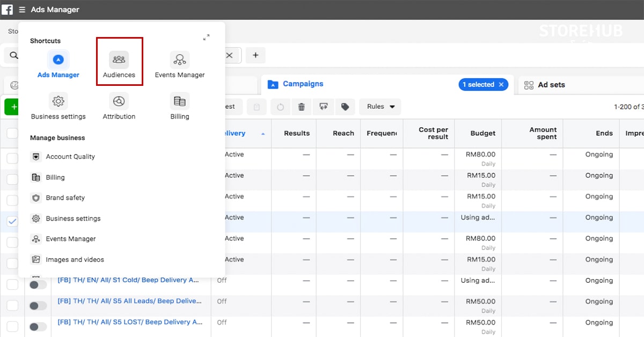644x337 pixels.
Task: Open the Rules dropdown
Action: [x=380, y=107]
